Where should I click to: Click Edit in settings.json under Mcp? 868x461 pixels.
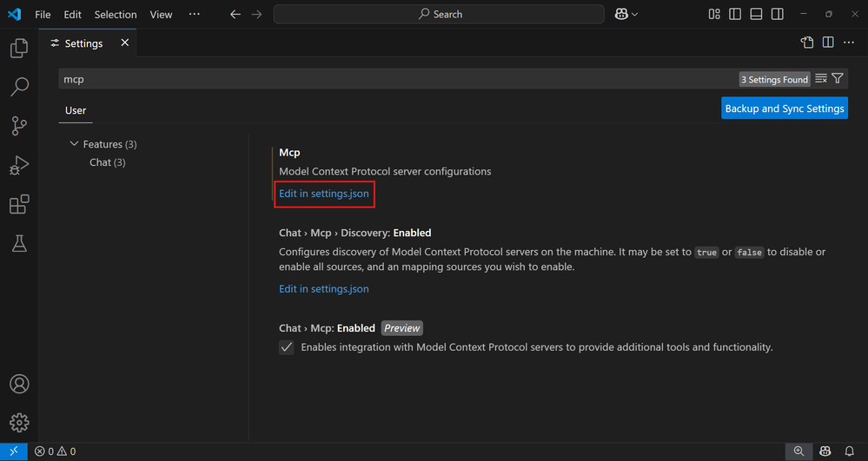pyautogui.click(x=324, y=194)
